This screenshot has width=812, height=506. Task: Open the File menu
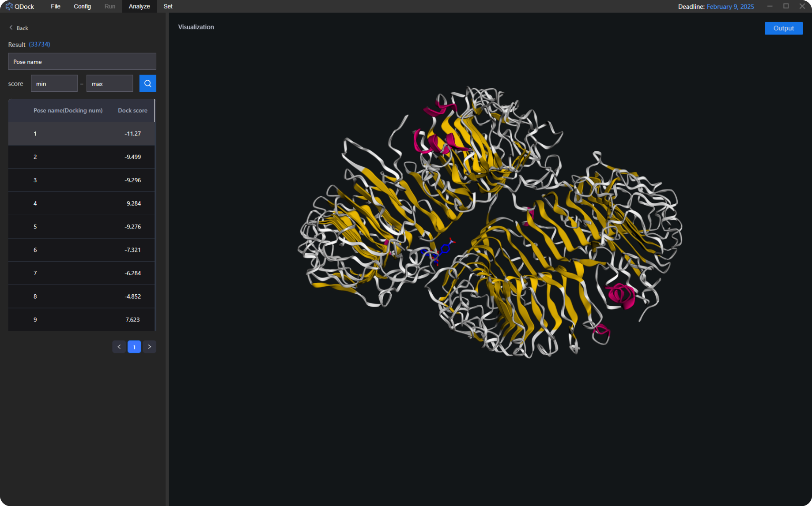pyautogui.click(x=55, y=6)
